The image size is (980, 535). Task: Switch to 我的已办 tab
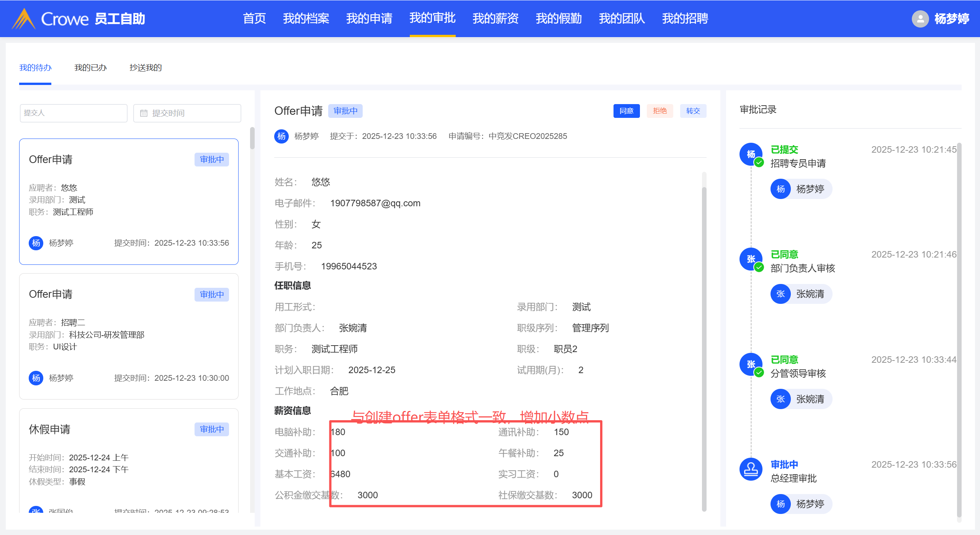point(90,68)
